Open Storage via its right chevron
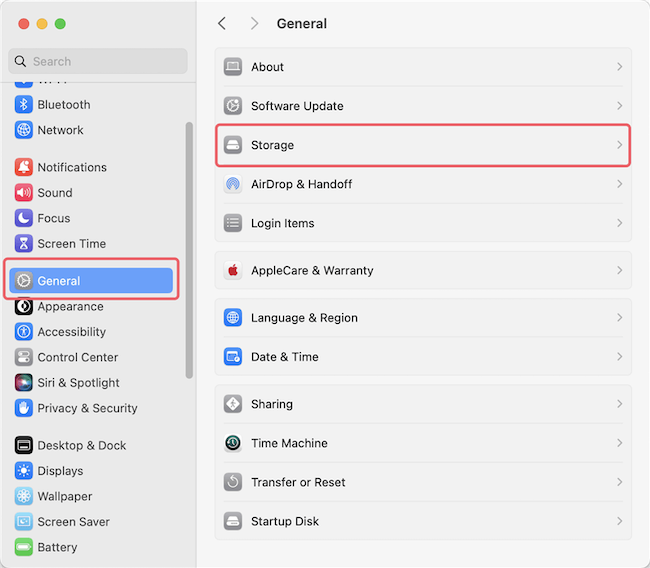650x568 pixels. pos(619,145)
